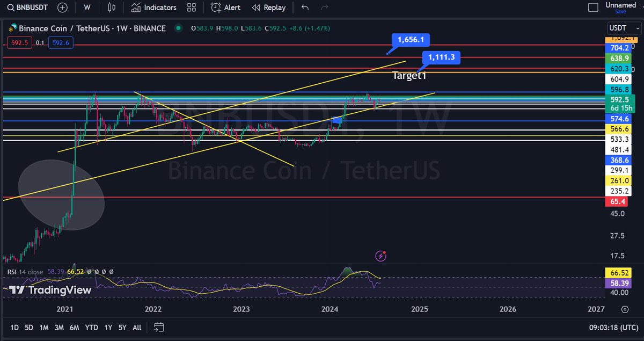Click the 704.2 blue price label
Image resolution: width=644 pixels, height=341 pixels.
(x=619, y=47)
